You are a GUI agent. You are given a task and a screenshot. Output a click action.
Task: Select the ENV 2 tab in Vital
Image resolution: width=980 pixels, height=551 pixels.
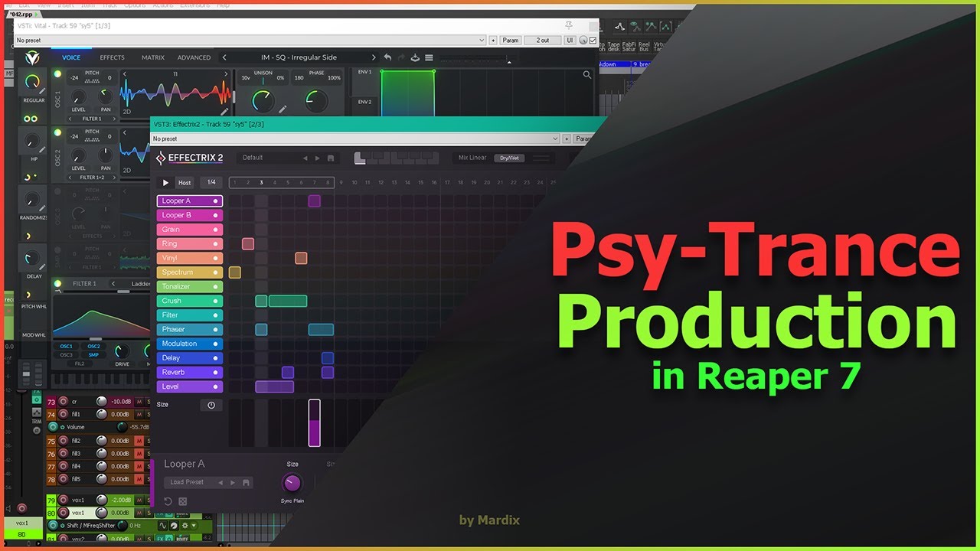point(364,102)
